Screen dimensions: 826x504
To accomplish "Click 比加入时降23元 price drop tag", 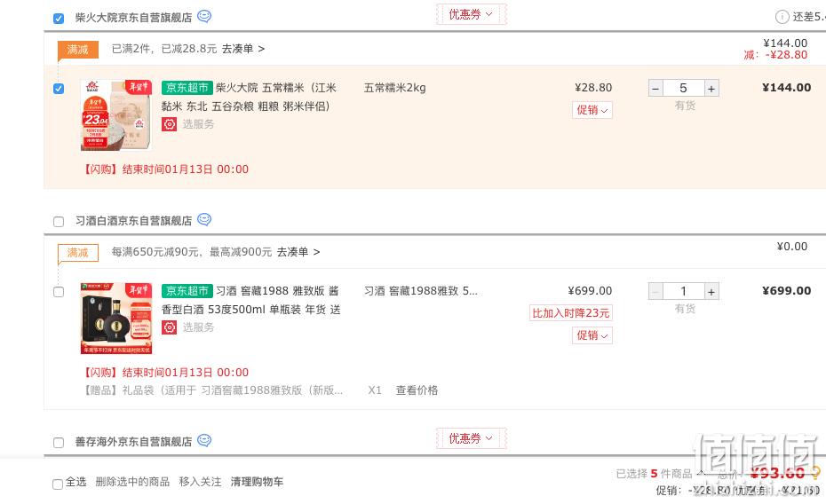I will pos(571,313).
